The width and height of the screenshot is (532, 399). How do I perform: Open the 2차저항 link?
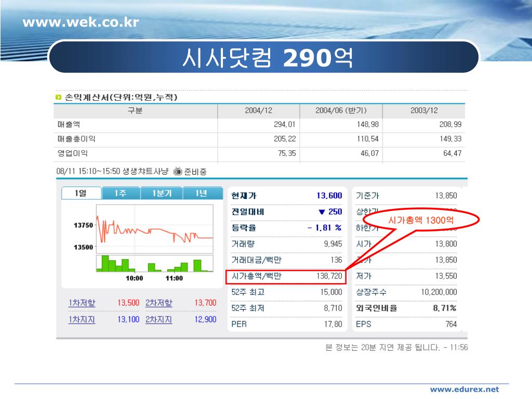(159, 303)
